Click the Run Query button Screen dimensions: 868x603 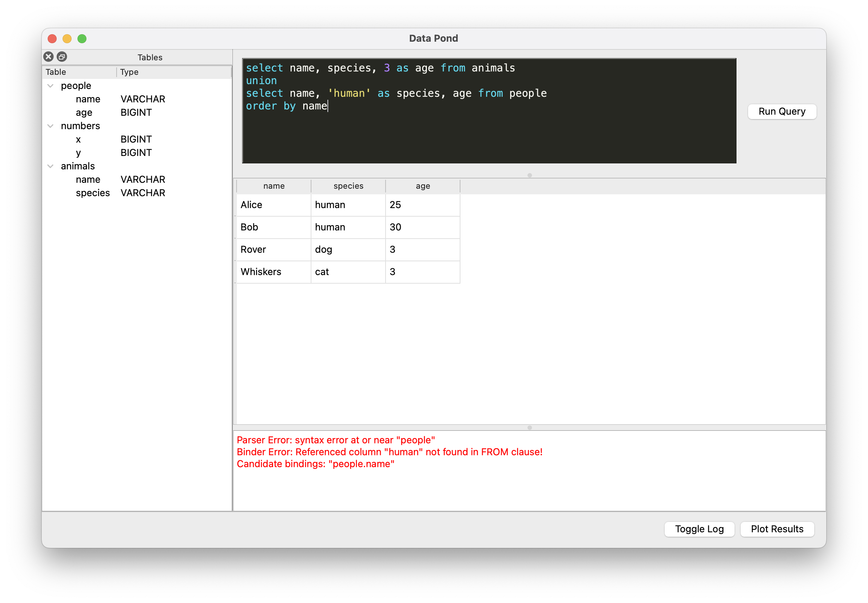[x=782, y=111]
